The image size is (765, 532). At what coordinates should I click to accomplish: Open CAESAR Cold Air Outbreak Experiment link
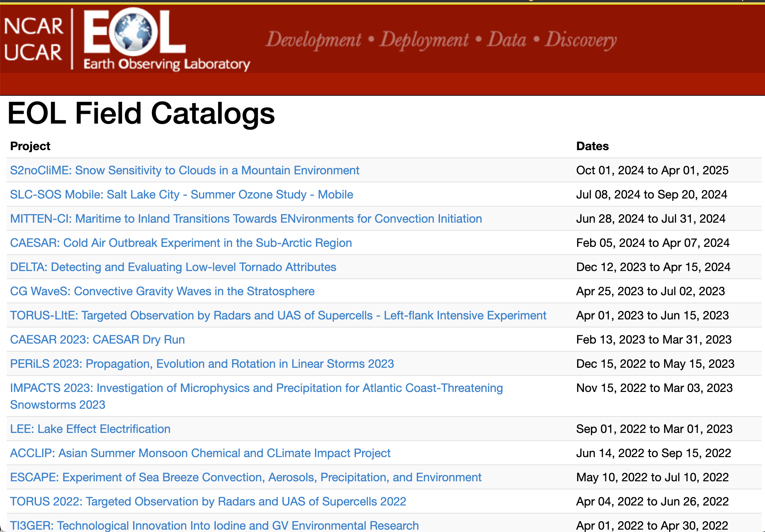pyautogui.click(x=181, y=243)
